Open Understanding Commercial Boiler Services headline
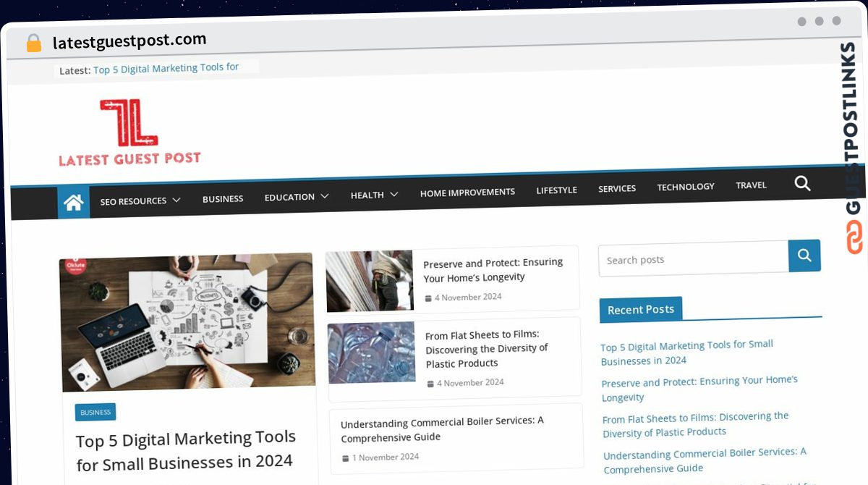 pos(442,429)
